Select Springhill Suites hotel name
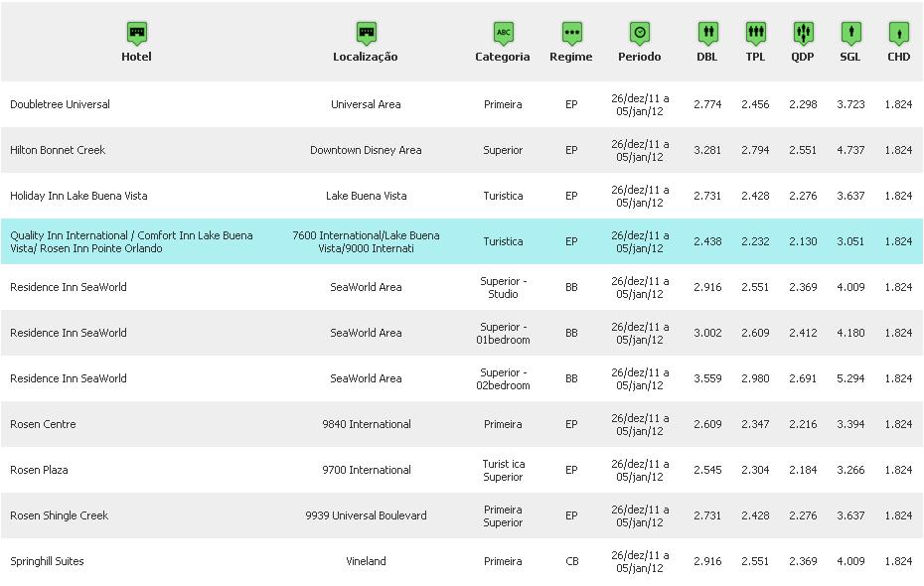The image size is (924, 586). tap(47, 561)
